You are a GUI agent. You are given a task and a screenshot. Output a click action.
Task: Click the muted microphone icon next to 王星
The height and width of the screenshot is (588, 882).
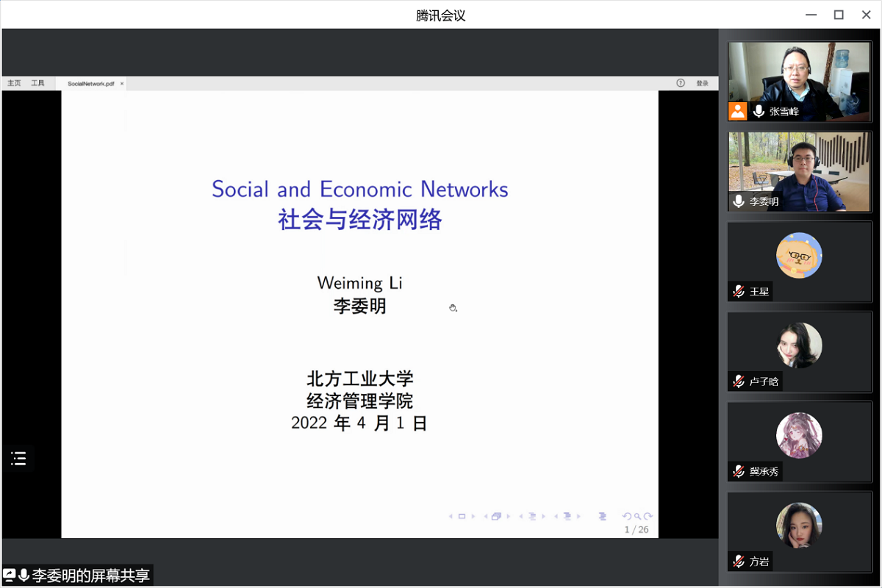tap(739, 292)
